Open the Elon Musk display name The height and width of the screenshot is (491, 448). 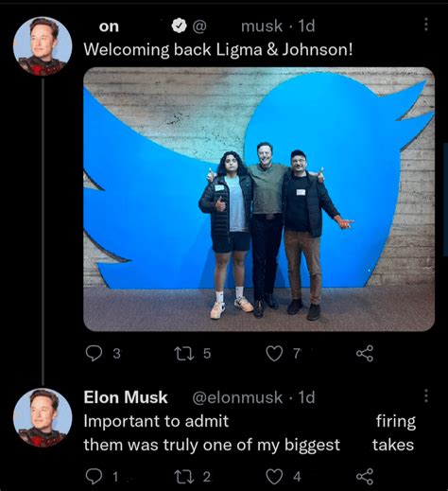pos(126,397)
